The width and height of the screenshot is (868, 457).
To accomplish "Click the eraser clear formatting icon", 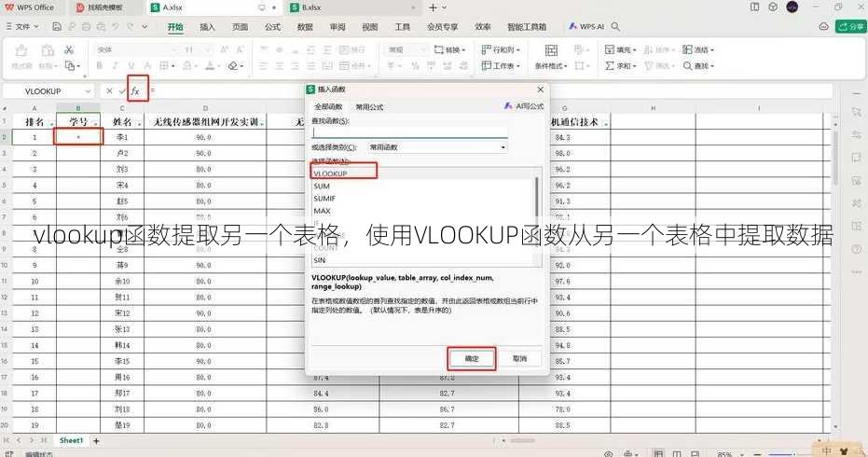I will (233, 66).
